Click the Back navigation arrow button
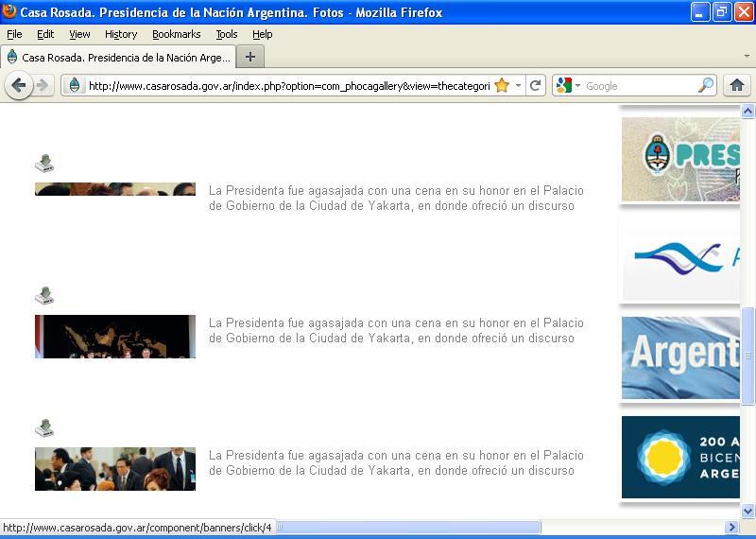The image size is (756, 539). click(18, 85)
